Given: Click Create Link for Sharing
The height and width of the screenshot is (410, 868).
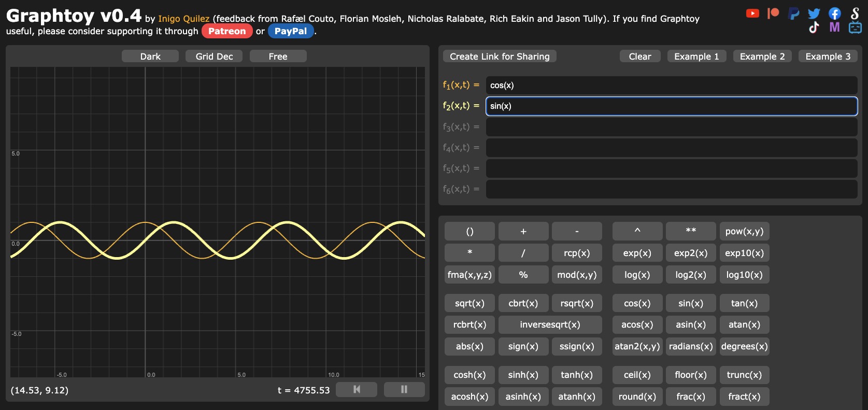Looking at the screenshot, I should point(500,56).
